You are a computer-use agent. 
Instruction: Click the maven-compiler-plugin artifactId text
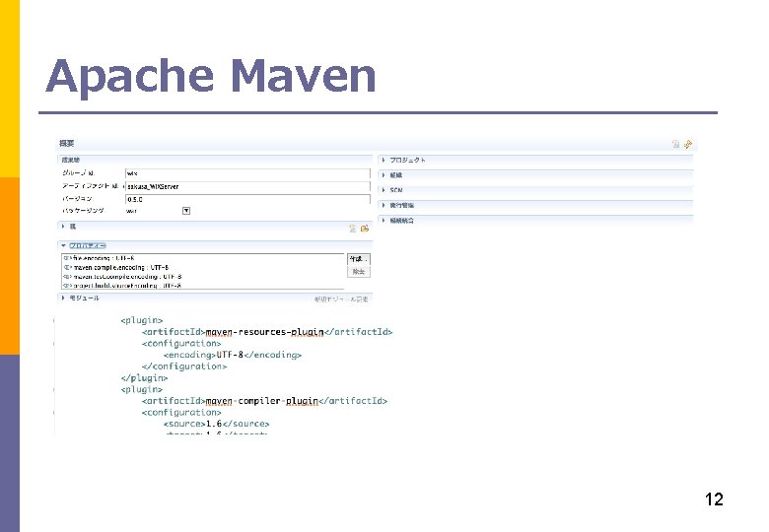262,401
